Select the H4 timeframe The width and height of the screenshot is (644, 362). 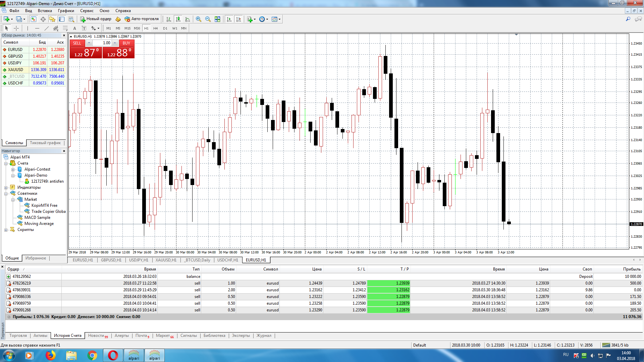point(156,28)
